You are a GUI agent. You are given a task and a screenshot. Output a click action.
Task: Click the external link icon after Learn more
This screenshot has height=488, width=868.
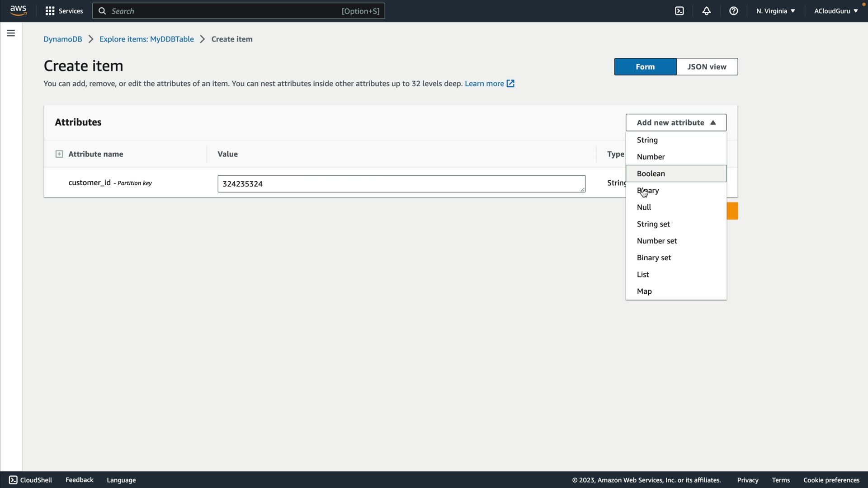coord(510,84)
